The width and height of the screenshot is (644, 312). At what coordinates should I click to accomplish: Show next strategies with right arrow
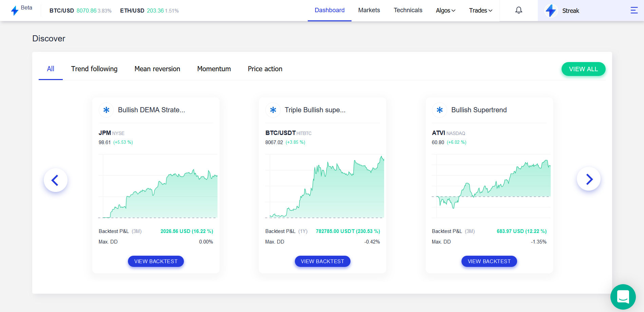click(x=589, y=179)
